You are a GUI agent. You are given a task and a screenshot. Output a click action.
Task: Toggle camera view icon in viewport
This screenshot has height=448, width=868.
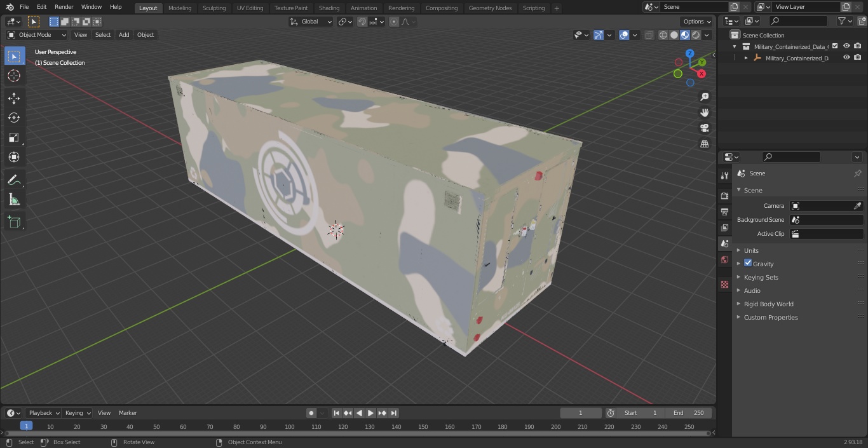tap(704, 128)
